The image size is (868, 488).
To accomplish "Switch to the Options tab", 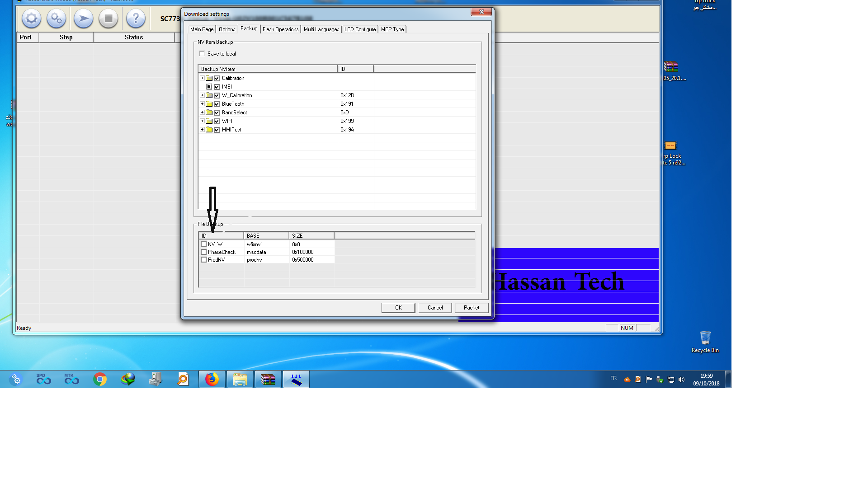I will 227,29.
